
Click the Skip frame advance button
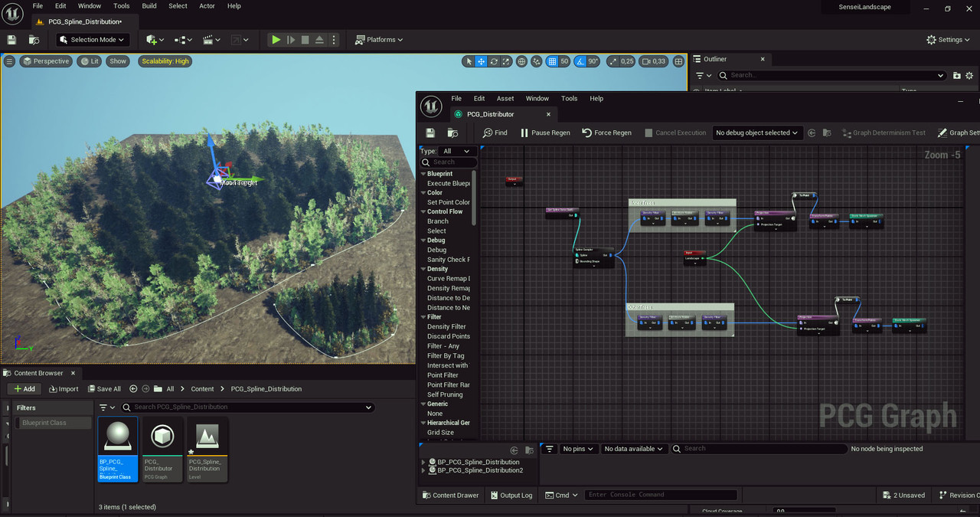pyautogui.click(x=291, y=40)
